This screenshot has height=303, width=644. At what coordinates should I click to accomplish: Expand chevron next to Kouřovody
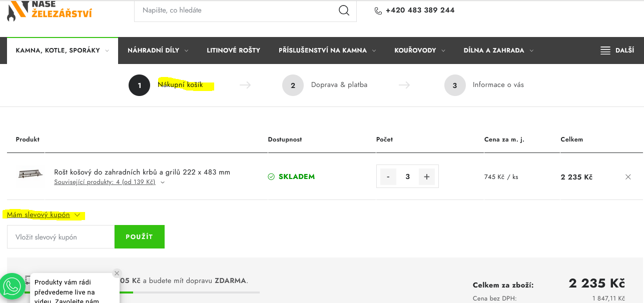point(443,50)
